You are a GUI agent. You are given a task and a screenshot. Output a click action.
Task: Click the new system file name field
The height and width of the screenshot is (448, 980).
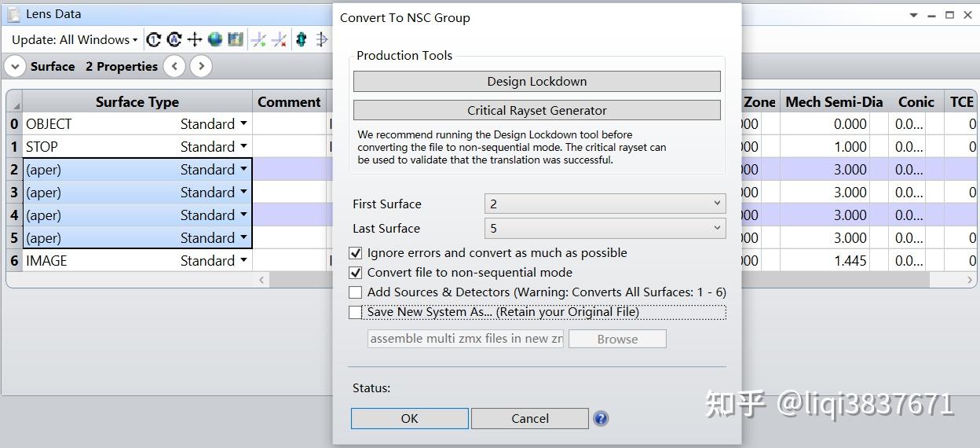tap(466, 339)
